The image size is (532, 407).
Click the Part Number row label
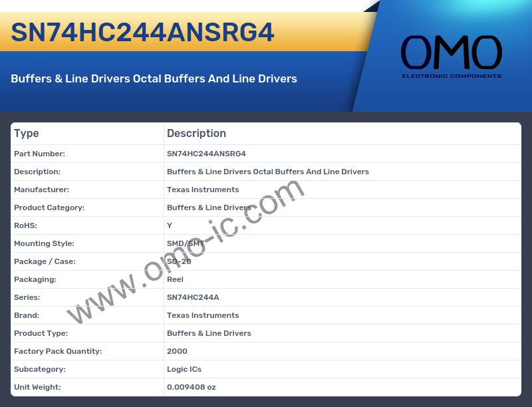[39, 154]
